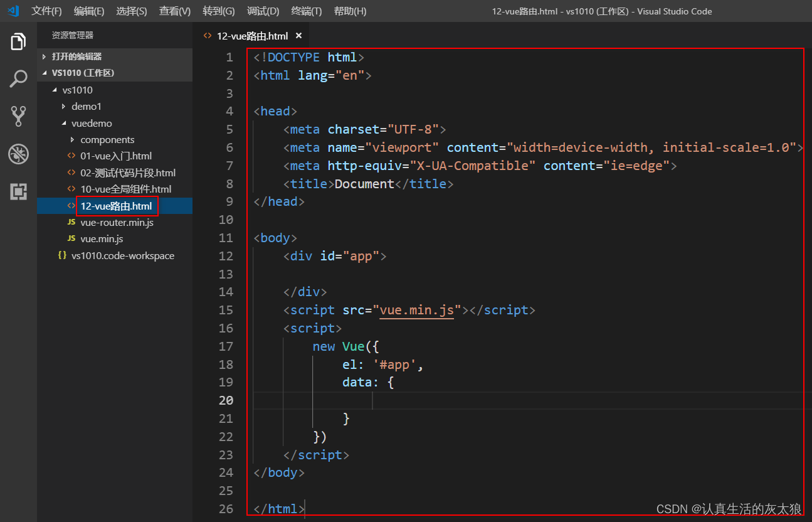The width and height of the screenshot is (812, 522).
Task: Click the JS icon beside vue.min.js
Action: click(71, 238)
